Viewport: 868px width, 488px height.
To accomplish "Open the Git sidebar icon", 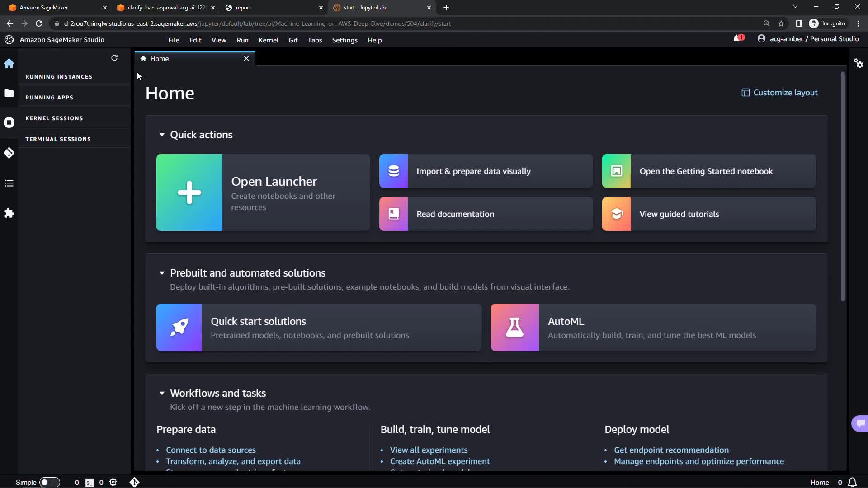I will click(9, 153).
